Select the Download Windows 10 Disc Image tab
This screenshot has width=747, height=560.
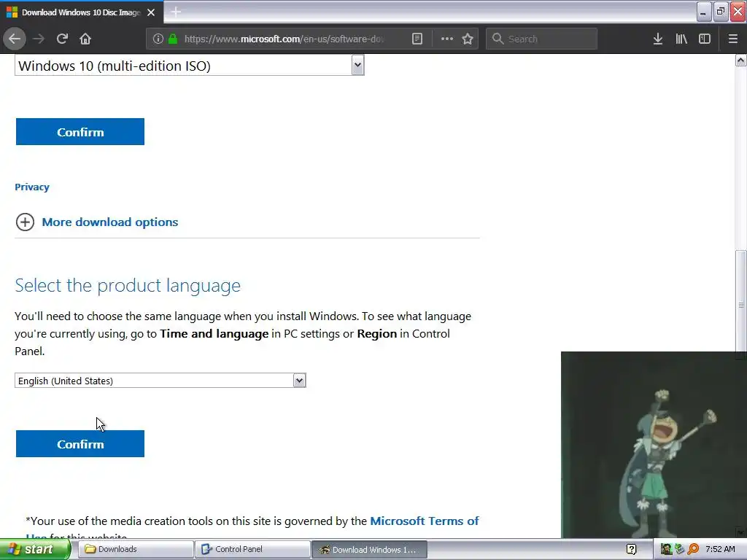point(81,12)
